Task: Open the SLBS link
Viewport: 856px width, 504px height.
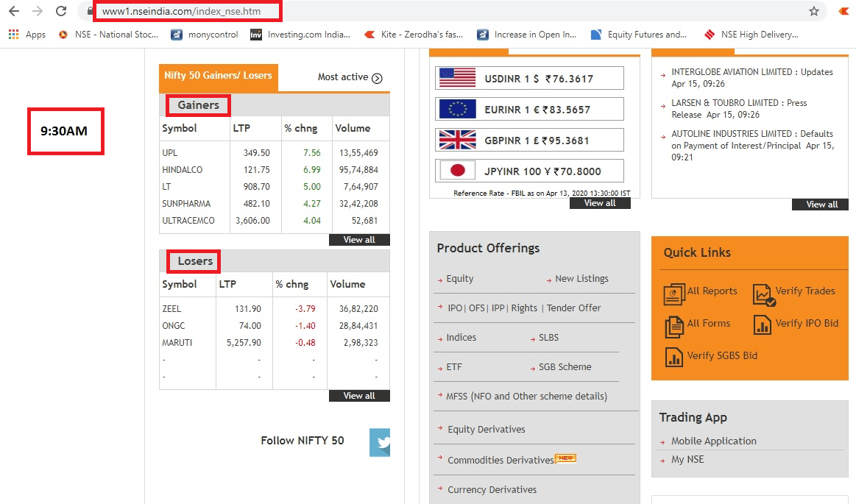Action: tap(548, 338)
